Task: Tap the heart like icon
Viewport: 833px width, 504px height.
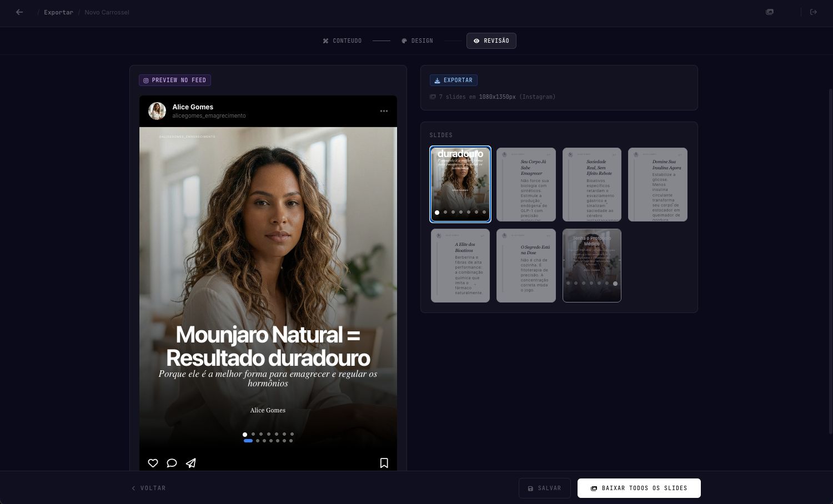Action: 153,463
